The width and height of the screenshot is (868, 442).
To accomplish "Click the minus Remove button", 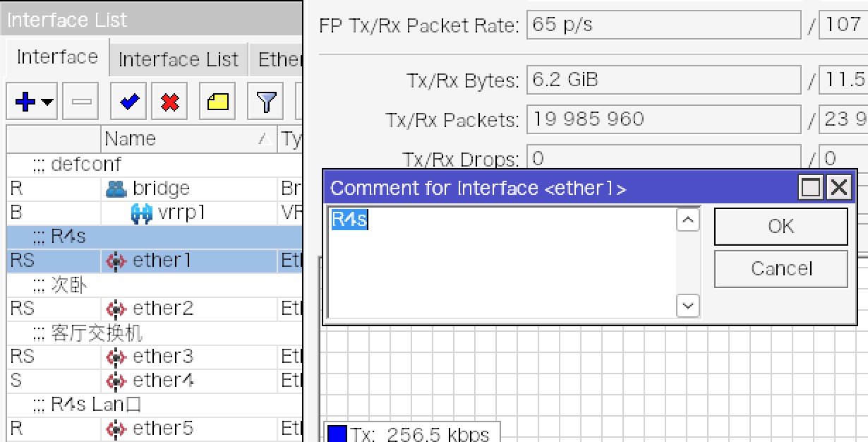I will (81, 102).
